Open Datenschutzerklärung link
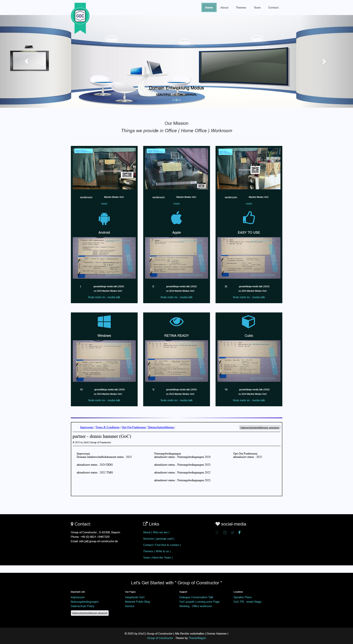The width and height of the screenshot is (353, 644). (x=161, y=427)
